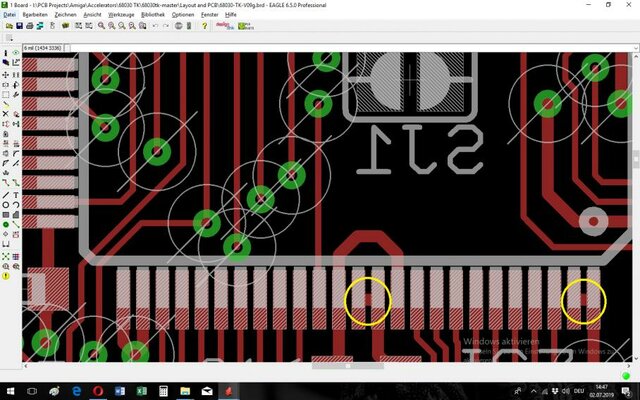Viewport: 640px width, 400px height.
Task: Click the Open file folder icon
Action: (x=8, y=27)
